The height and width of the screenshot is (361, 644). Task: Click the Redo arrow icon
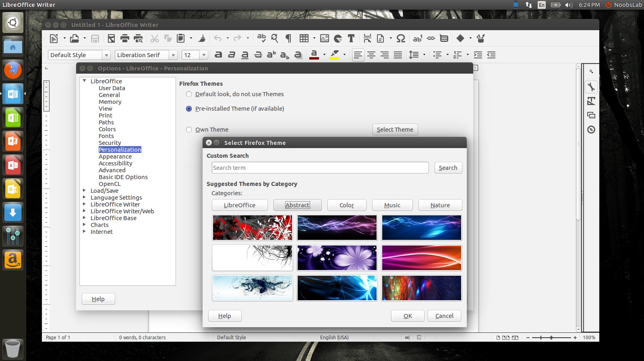tap(238, 39)
